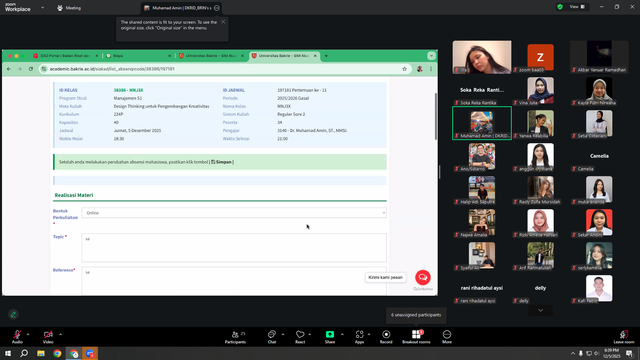Open the audio options arrow
Image resolution: width=640 pixels, height=360 pixels.
tap(28, 334)
